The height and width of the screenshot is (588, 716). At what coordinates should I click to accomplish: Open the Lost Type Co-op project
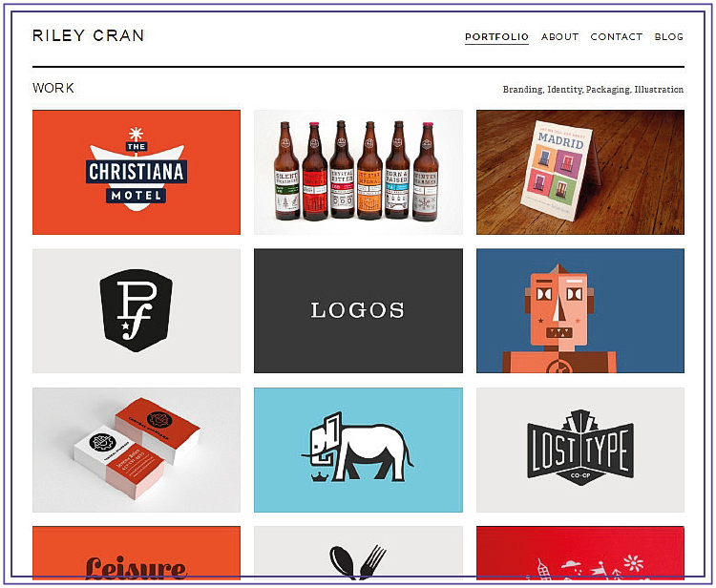579,451
